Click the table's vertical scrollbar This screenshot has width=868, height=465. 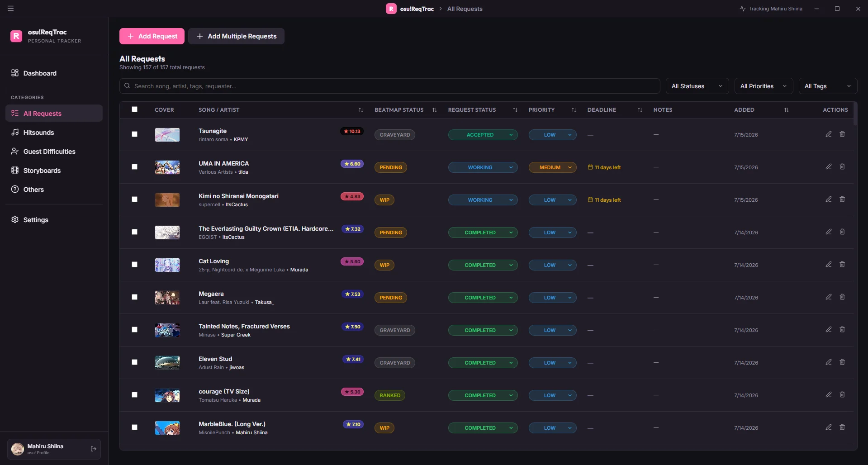click(x=855, y=114)
